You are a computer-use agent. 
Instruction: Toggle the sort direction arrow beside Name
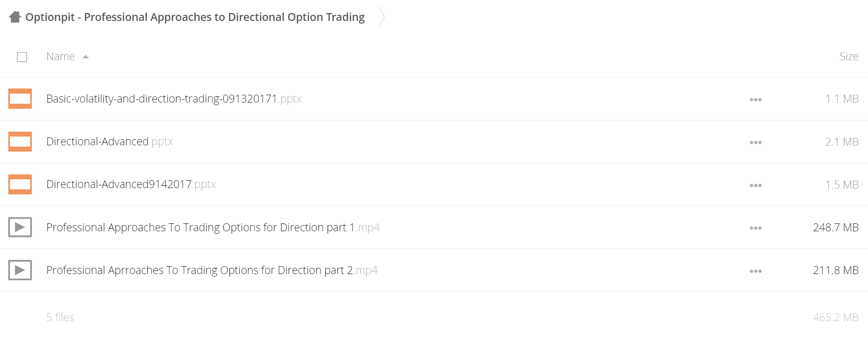(86, 57)
